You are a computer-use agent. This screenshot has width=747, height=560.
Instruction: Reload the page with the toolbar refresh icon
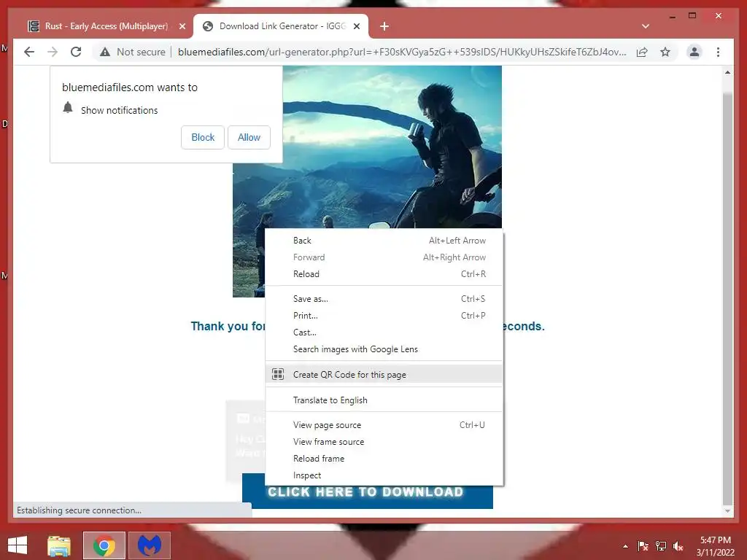76,52
